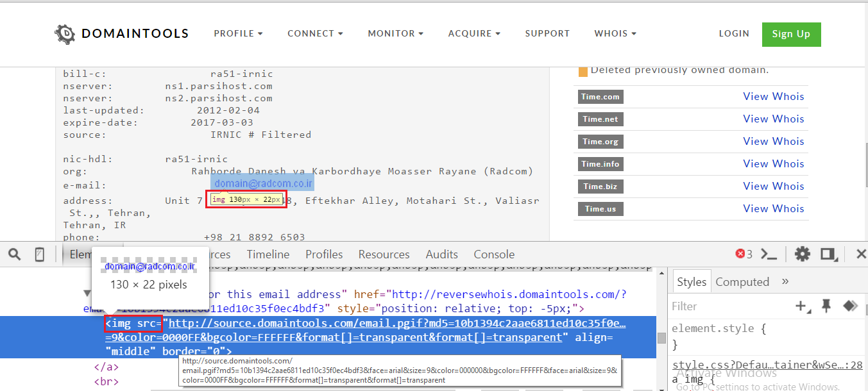Expand the PROFILE dropdown menu
868x391 pixels.
coord(238,34)
